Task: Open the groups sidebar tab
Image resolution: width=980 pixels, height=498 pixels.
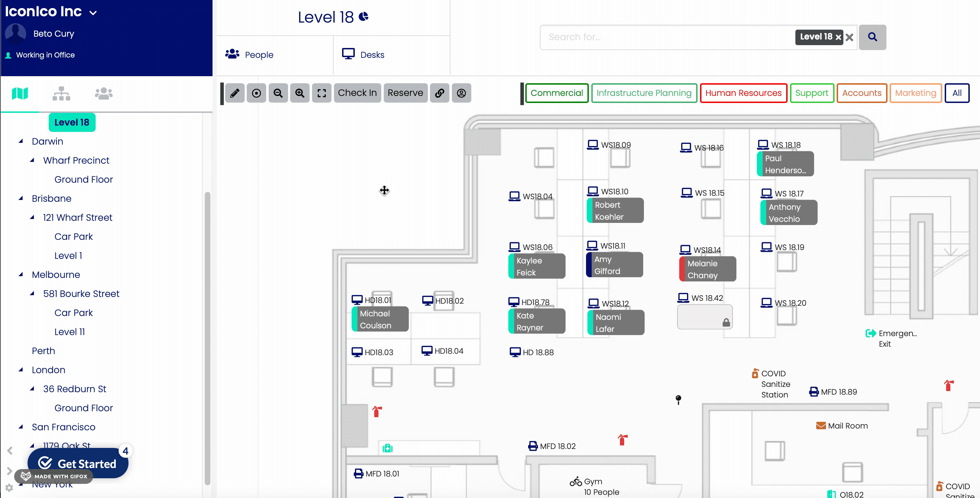Action: coord(103,93)
